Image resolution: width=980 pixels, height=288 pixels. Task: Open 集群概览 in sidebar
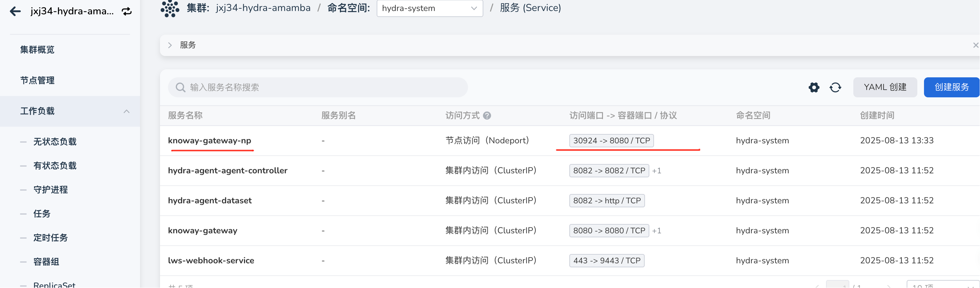tap(37, 50)
